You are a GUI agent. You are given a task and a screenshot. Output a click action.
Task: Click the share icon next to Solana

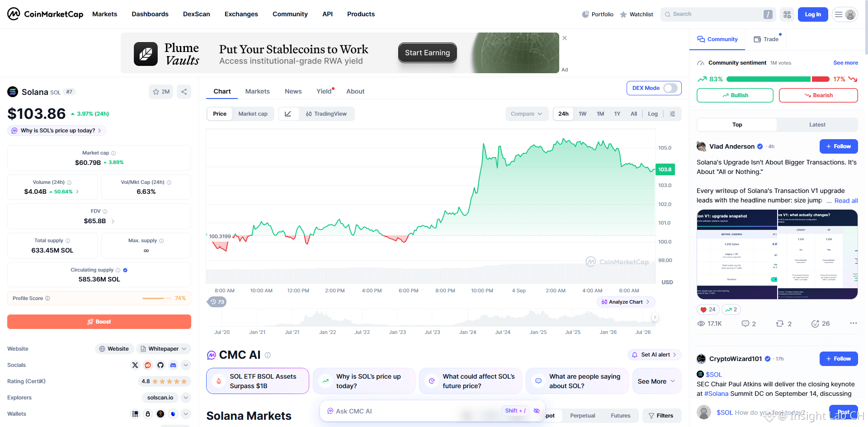pos(184,92)
